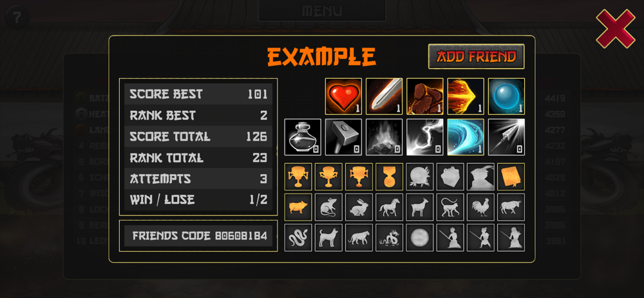The width and height of the screenshot is (644, 298).
Task: Select the blue wave slash icon
Action: (x=466, y=137)
